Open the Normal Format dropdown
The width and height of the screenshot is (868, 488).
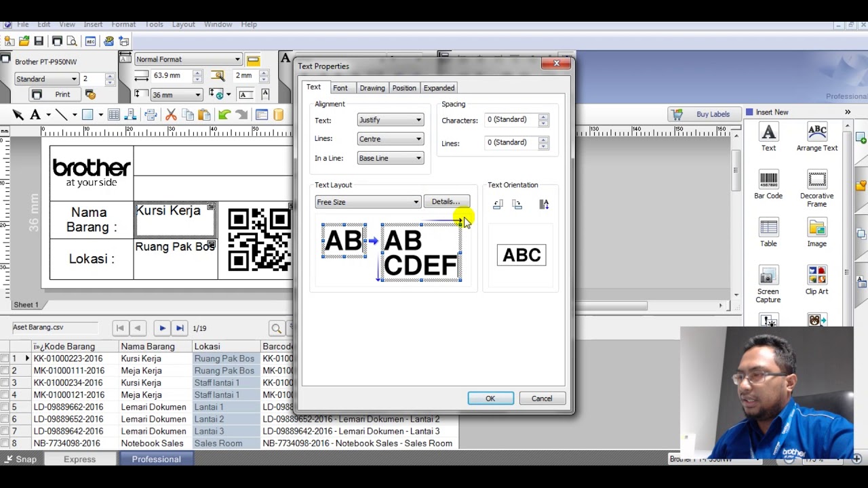click(188, 60)
